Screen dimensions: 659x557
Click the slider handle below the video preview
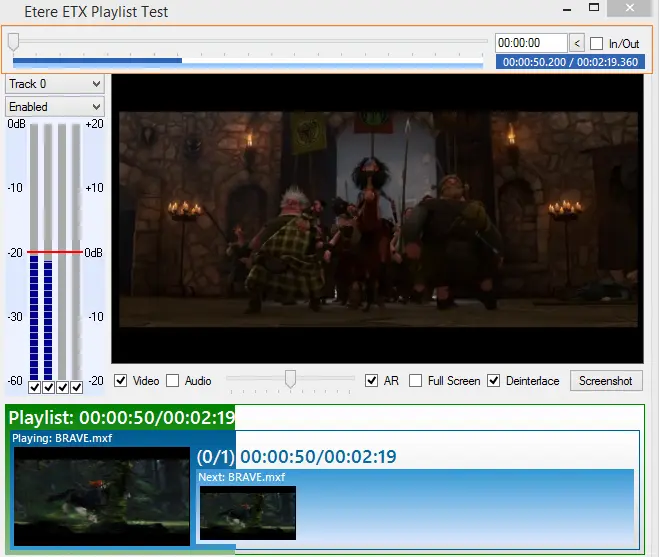pos(290,379)
